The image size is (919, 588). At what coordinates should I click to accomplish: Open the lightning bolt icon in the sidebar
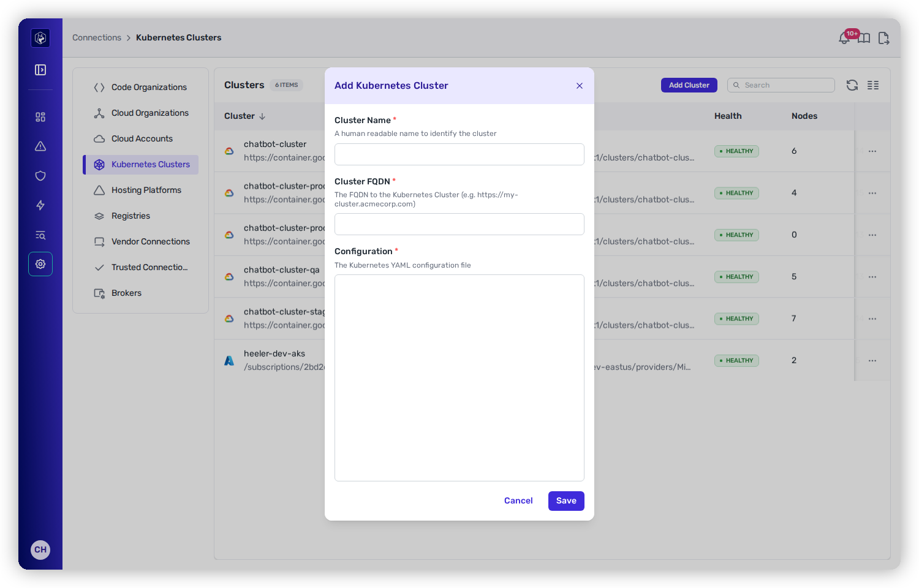coord(40,205)
